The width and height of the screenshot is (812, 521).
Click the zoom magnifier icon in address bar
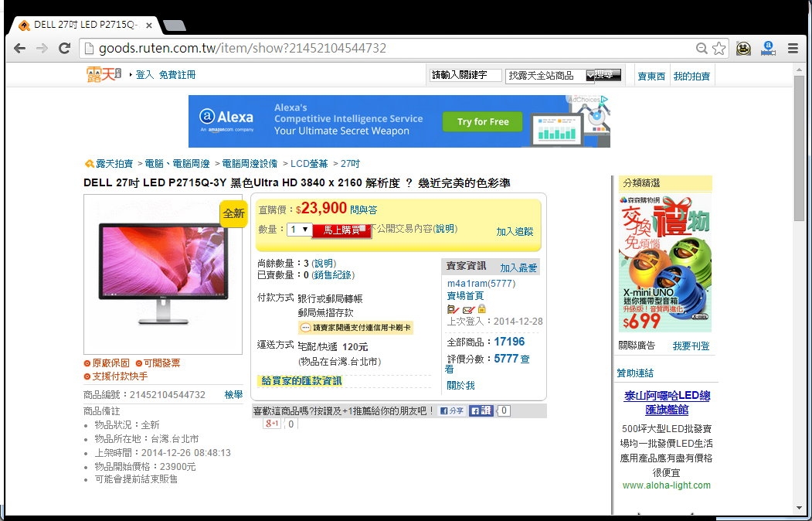coord(702,49)
